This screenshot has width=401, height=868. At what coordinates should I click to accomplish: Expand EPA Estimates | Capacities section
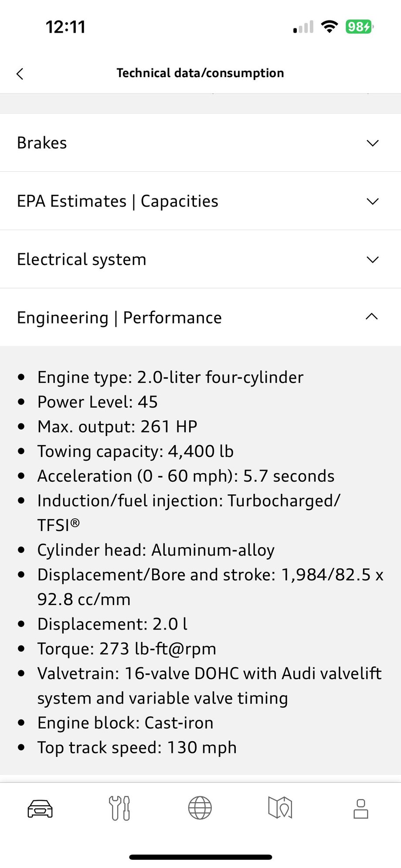(200, 201)
